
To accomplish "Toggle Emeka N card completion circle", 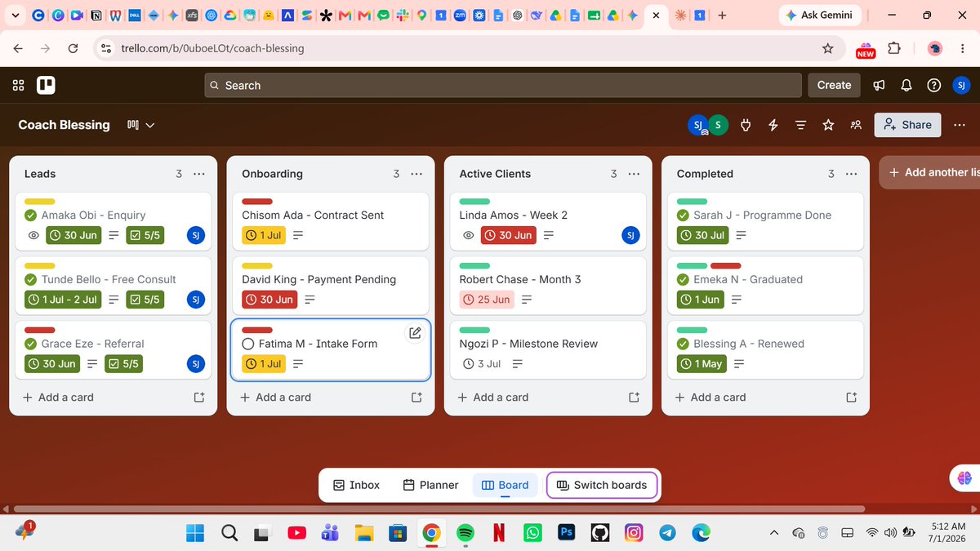I will [x=684, y=279].
